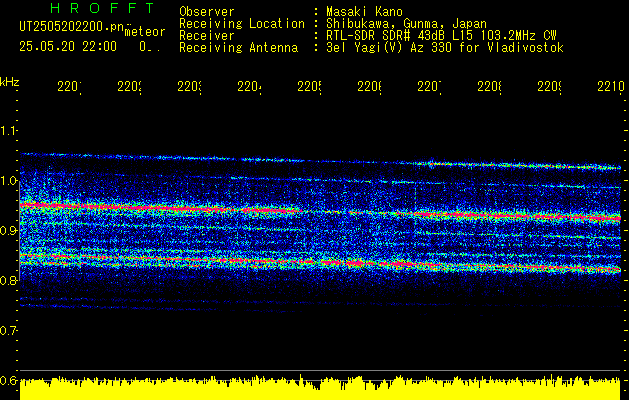Click the Observer label
The height and width of the screenshot is (400, 629).
pos(207,11)
